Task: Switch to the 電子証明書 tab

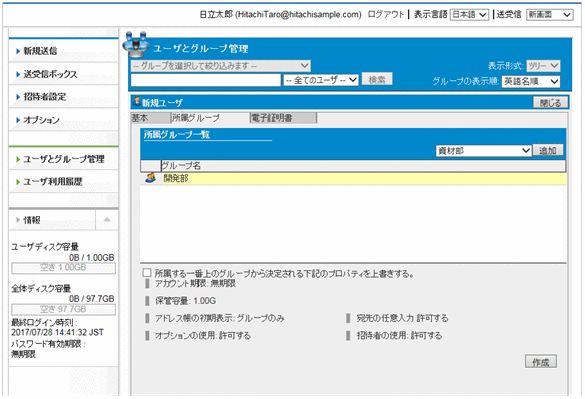Action: click(283, 118)
